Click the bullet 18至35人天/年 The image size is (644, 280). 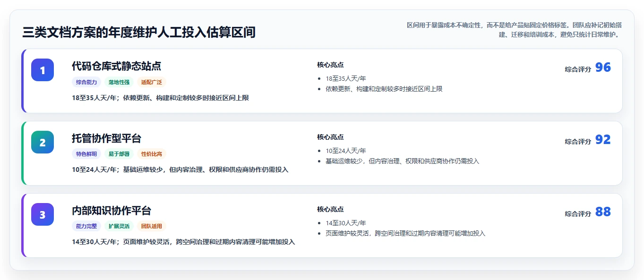point(346,78)
